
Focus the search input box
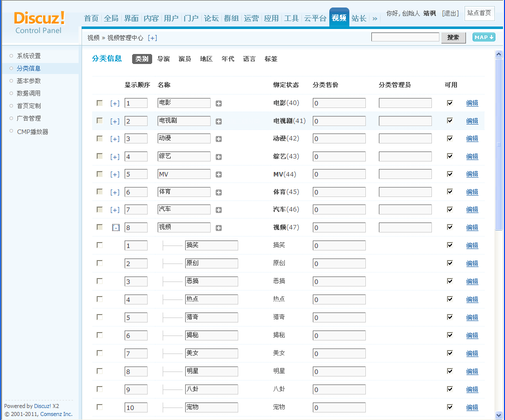(x=405, y=37)
